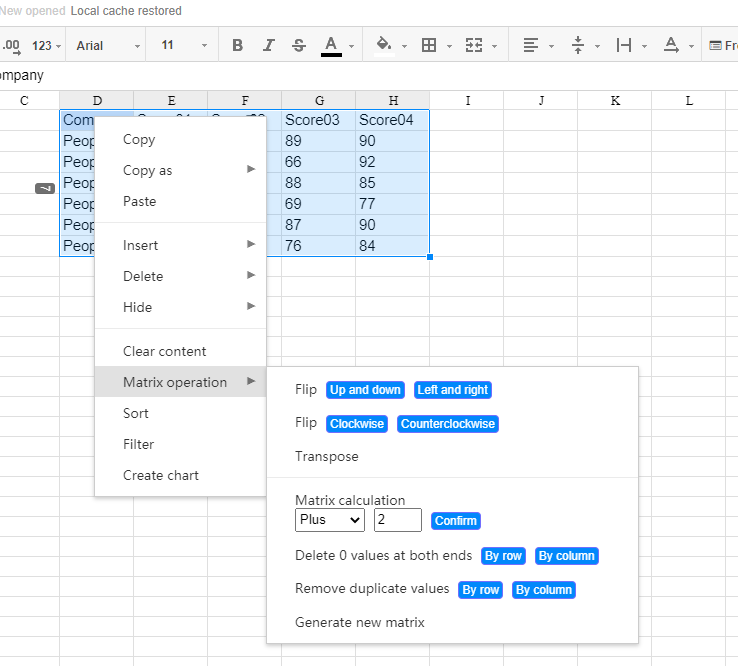Click the horizontal align icon
The width and height of the screenshot is (738, 666).
(530, 45)
